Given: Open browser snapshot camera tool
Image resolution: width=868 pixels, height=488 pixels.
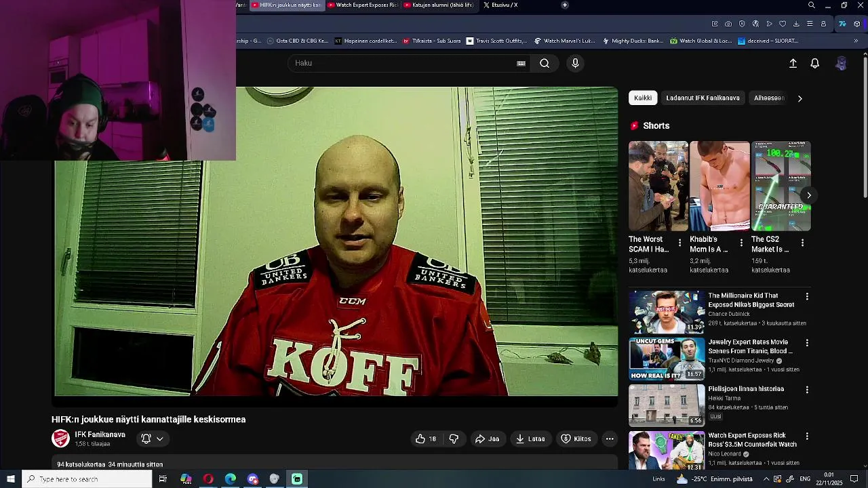Looking at the screenshot, I should coord(728,24).
